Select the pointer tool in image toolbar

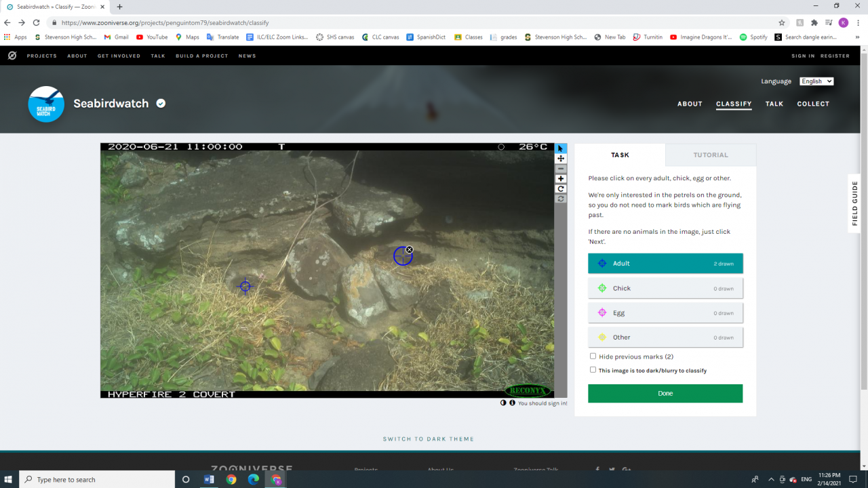pos(561,148)
